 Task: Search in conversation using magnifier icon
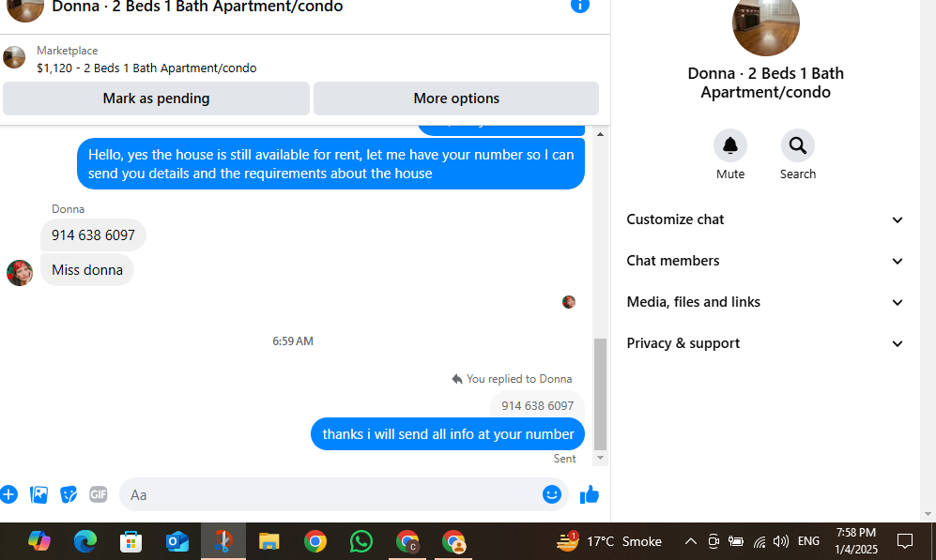click(x=797, y=145)
